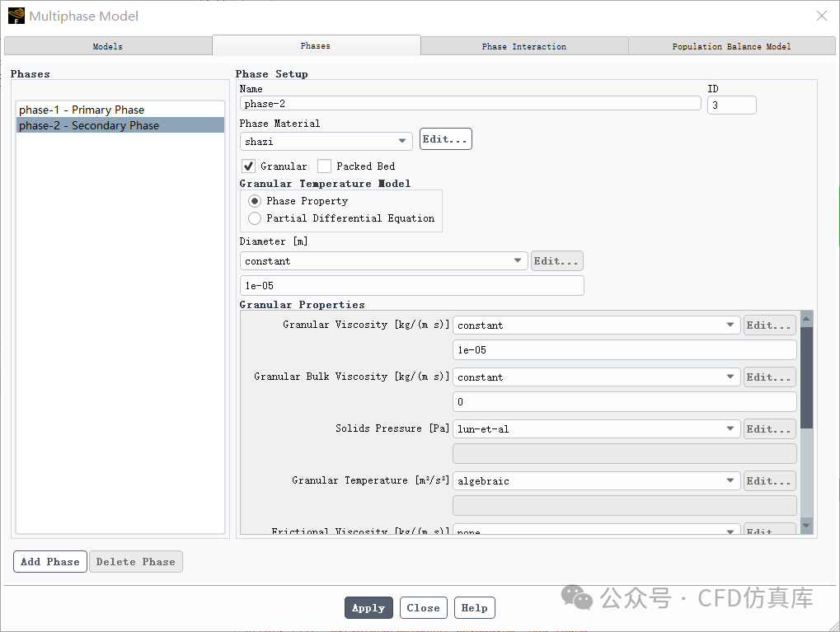Click the Add Phase button
Viewport: 840px width, 632px height.
49,561
